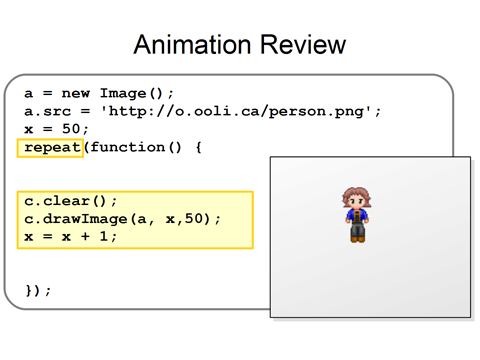Click the closing "});" code line
This screenshot has height=360, width=480.
click(38, 290)
